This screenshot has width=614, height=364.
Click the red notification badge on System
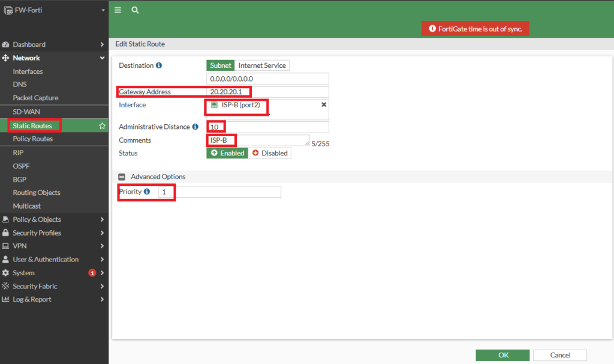click(92, 273)
